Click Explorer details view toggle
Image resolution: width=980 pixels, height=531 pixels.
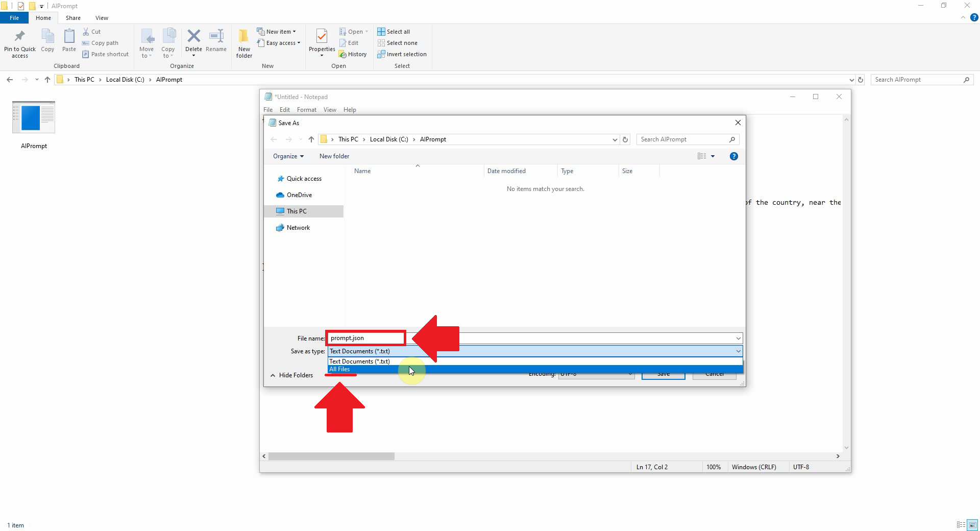961,525
